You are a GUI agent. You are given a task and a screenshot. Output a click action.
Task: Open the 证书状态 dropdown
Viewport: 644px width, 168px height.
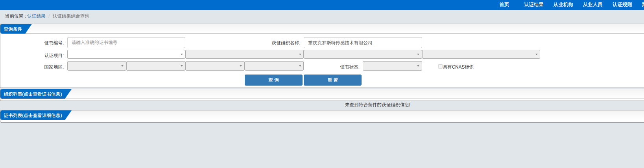coord(392,66)
